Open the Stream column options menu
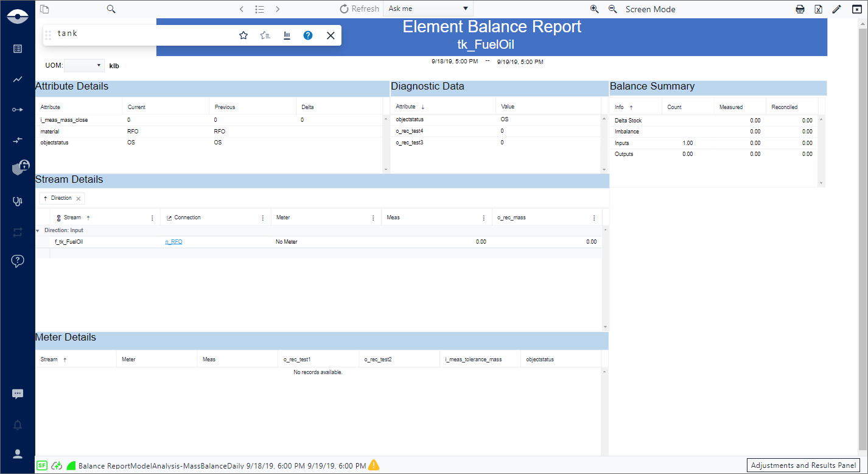The height and width of the screenshot is (474, 868). [152, 218]
